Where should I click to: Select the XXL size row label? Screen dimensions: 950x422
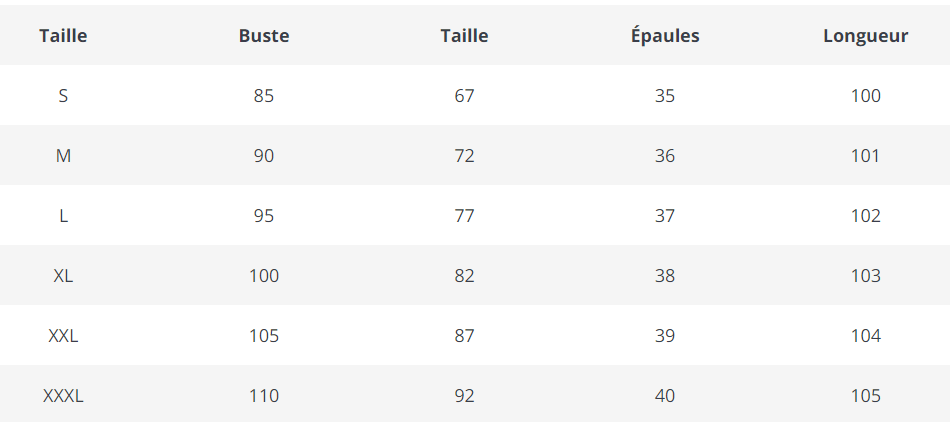[x=63, y=336]
